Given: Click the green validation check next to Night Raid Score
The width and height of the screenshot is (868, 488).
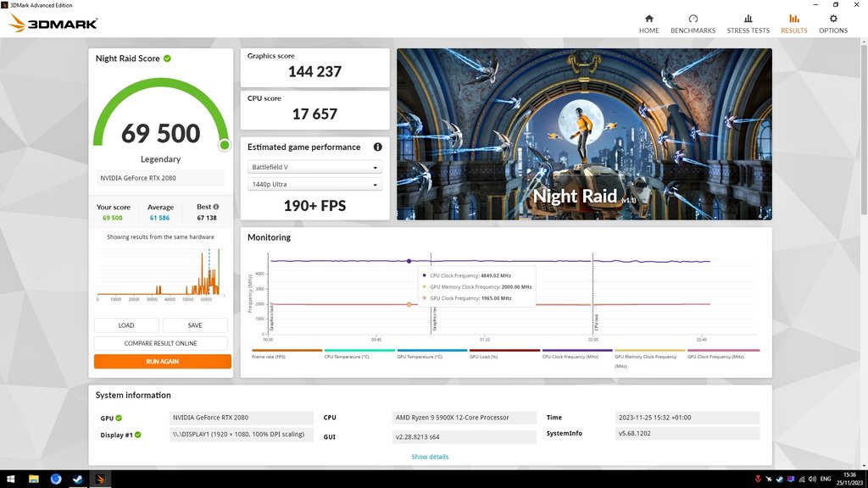Looking at the screenshot, I should click(x=167, y=58).
